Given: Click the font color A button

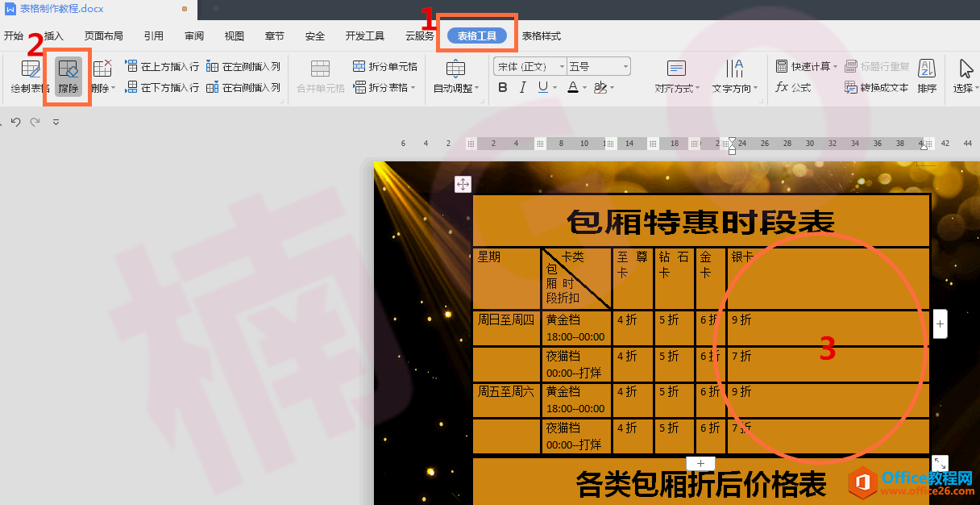Looking at the screenshot, I should coord(572,87).
